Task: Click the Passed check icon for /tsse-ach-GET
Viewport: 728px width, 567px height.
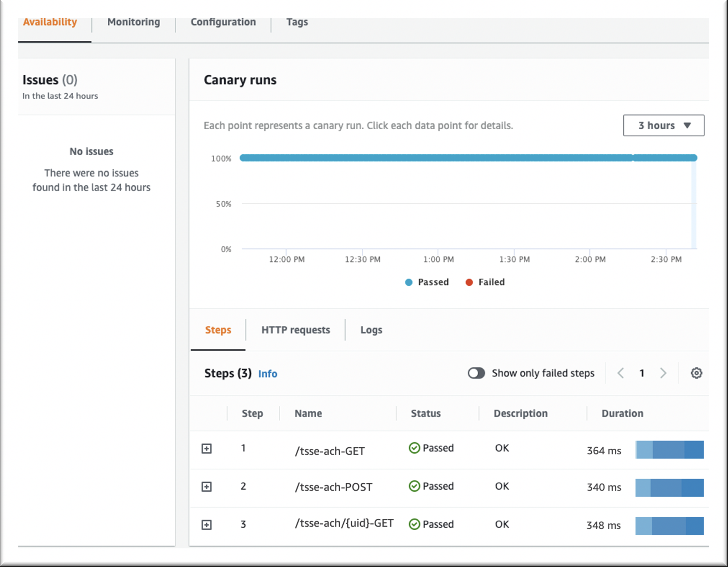Action: click(x=414, y=448)
